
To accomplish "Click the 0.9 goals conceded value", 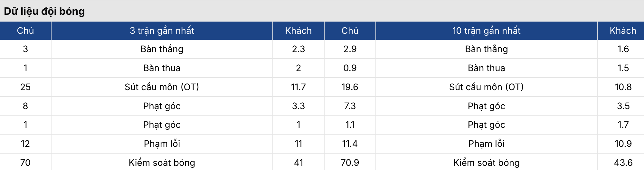I will (350, 68).
